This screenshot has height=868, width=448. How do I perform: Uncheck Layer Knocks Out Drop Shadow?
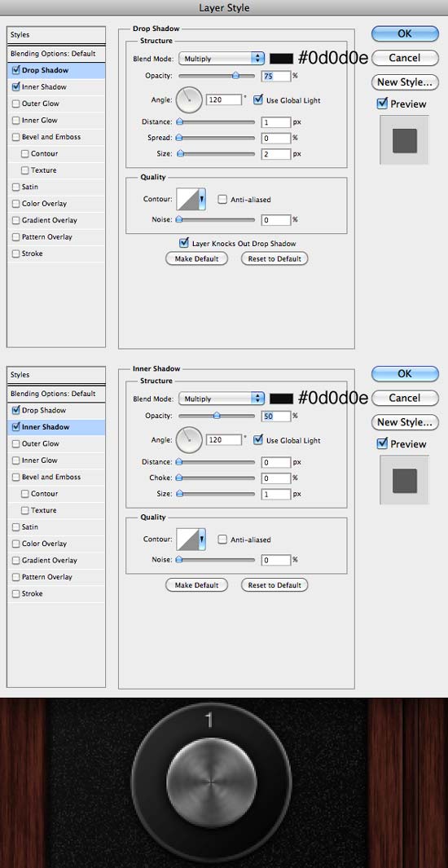tap(184, 243)
